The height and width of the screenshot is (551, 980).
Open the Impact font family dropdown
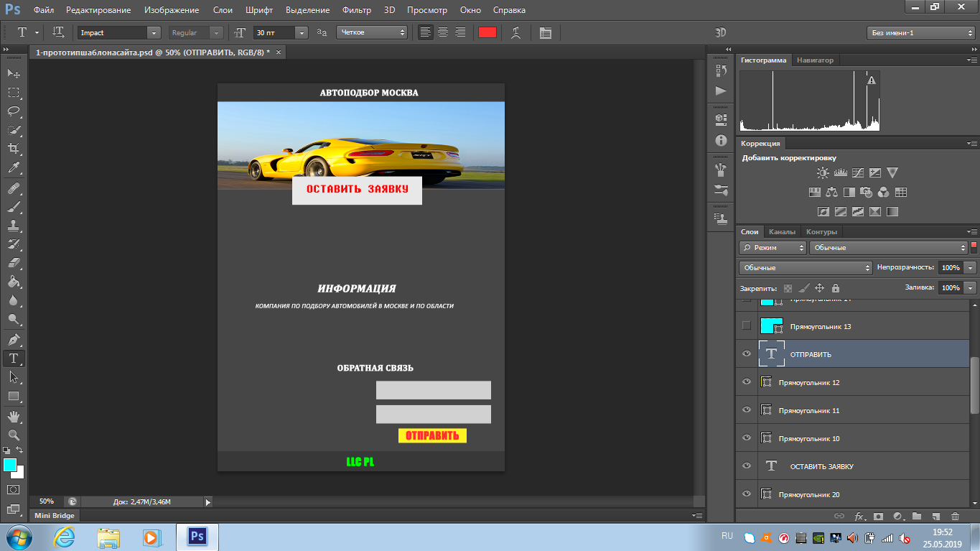tap(153, 32)
